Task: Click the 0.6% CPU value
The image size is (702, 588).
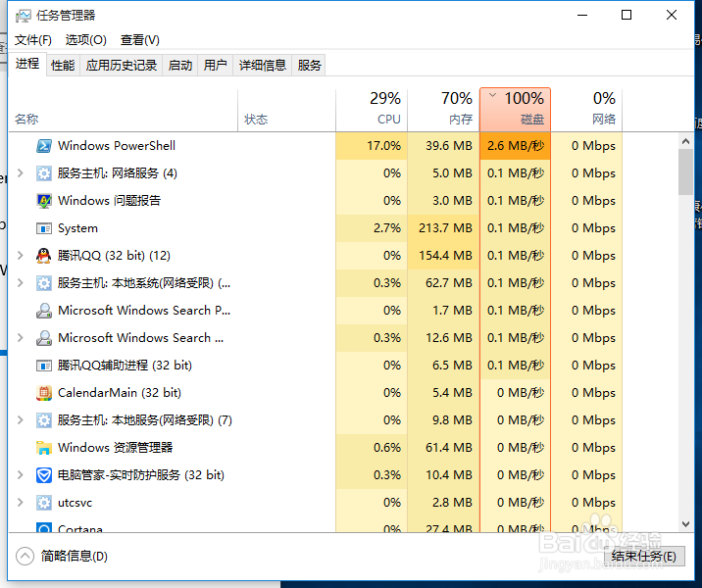Action: [x=387, y=448]
